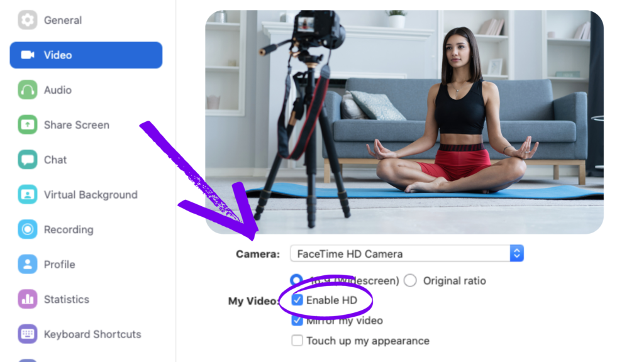Enable Touch up my appearance
The image size is (644, 362).
coord(297,340)
